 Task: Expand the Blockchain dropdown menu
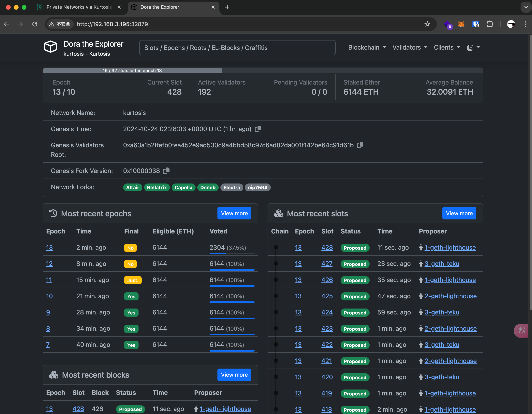(367, 48)
